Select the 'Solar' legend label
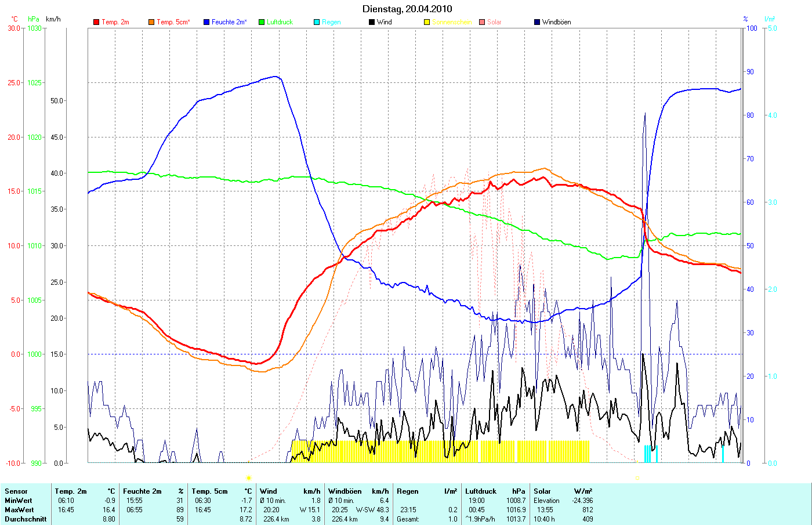 pyautogui.click(x=494, y=22)
